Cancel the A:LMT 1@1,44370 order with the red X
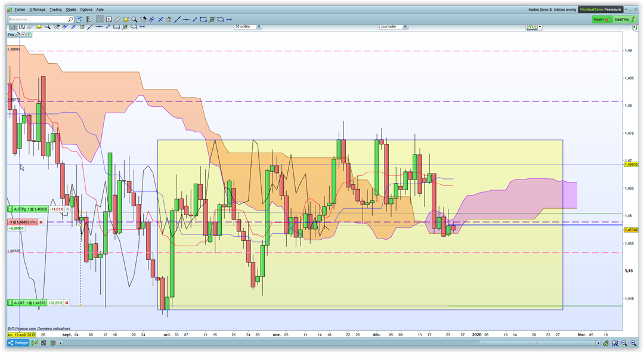644x353 pixels. 67,302
